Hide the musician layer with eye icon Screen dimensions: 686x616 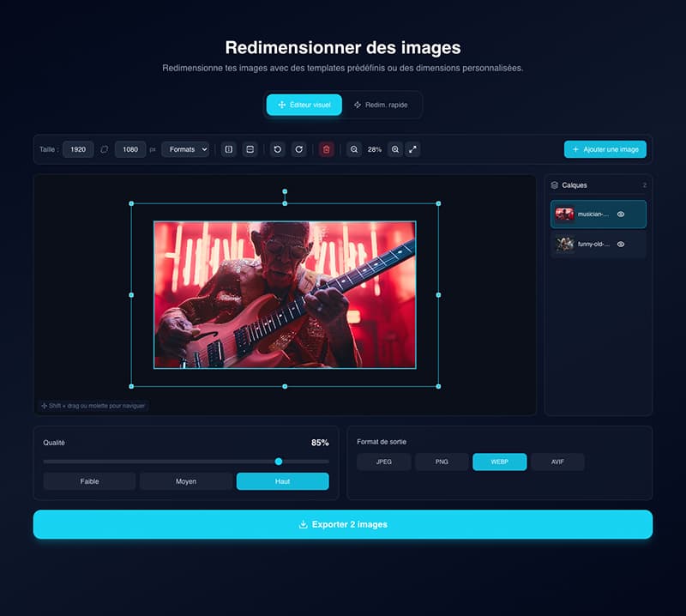coord(621,214)
